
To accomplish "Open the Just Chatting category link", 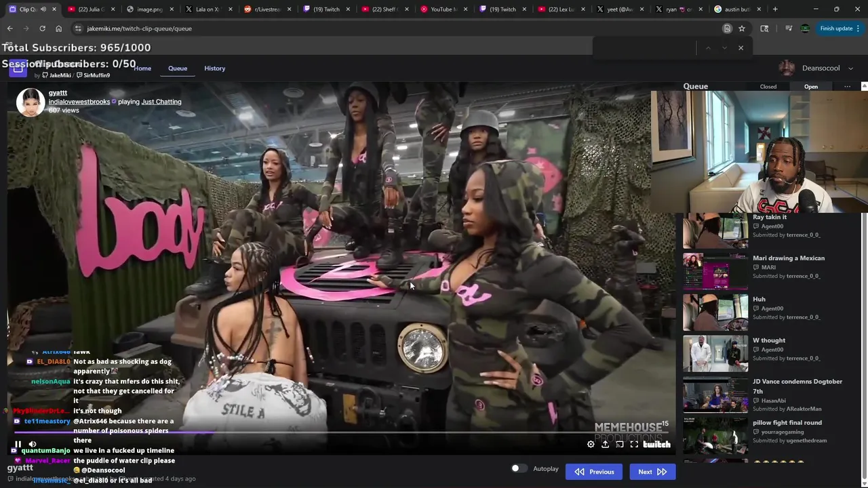I will [x=161, y=102].
